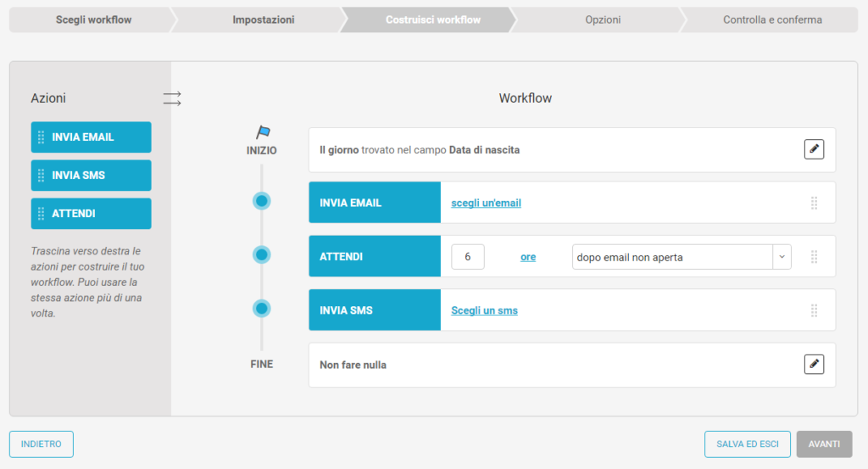Click grip icon on Invia Email action block
The image size is (868, 469).
click(x=41, y=137)
